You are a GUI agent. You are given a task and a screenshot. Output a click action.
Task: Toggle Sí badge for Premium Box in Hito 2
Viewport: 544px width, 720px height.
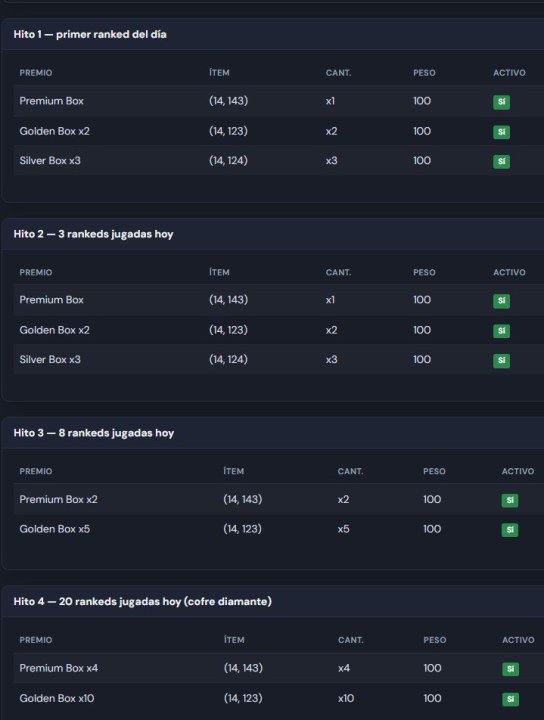point(501,301)
